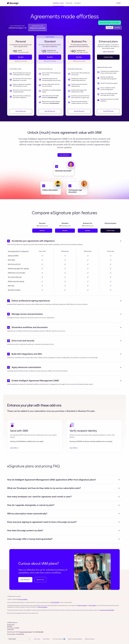Click the Apply advanced customization list icon
The image size is (129, 644).
click(9, 367)
